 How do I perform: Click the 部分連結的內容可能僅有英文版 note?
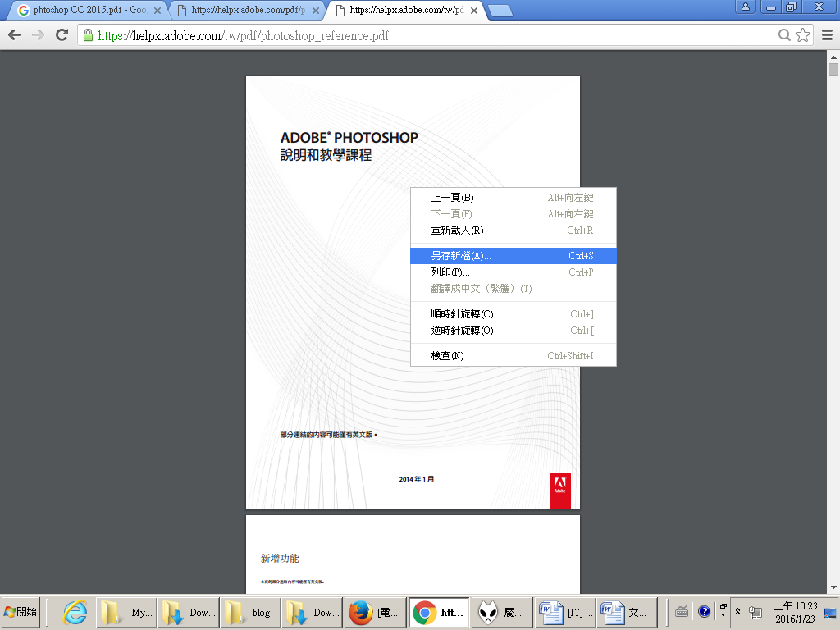tap(328, 435)
